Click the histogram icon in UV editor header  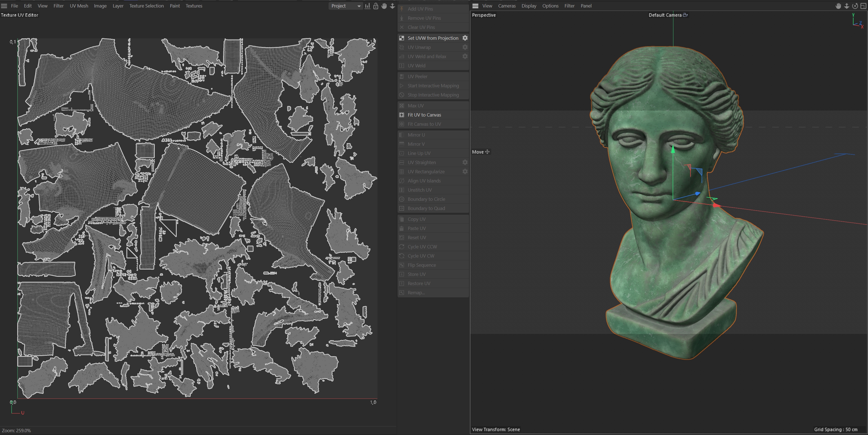[x=367, y=6]
